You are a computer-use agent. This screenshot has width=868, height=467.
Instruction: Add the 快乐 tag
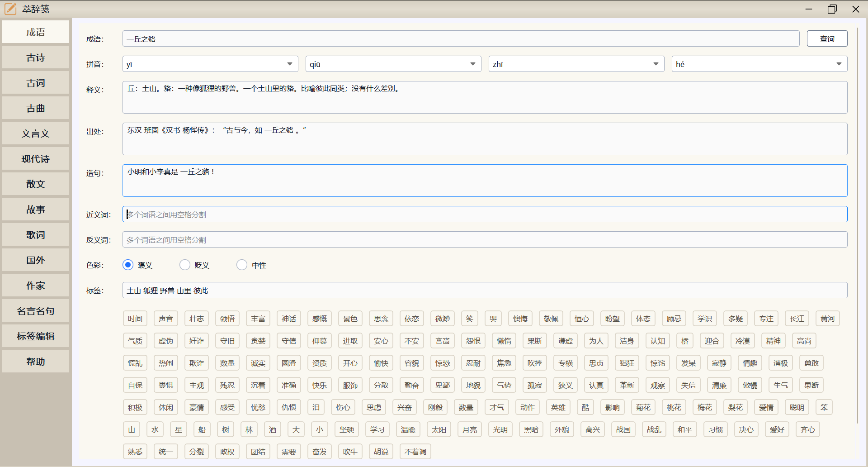pos(320,385)
